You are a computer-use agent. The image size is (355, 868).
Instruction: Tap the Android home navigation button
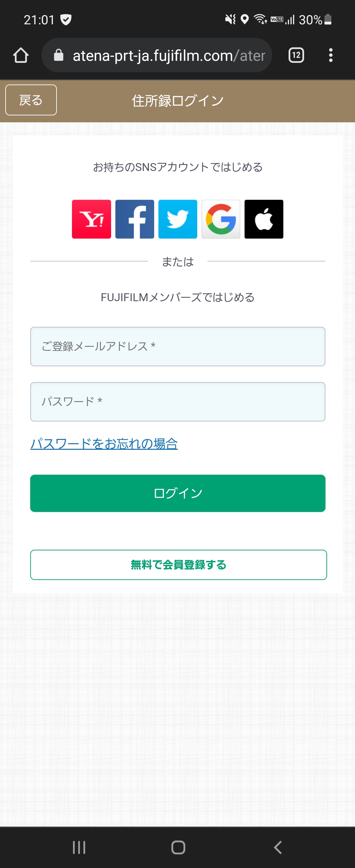point(178,847)
